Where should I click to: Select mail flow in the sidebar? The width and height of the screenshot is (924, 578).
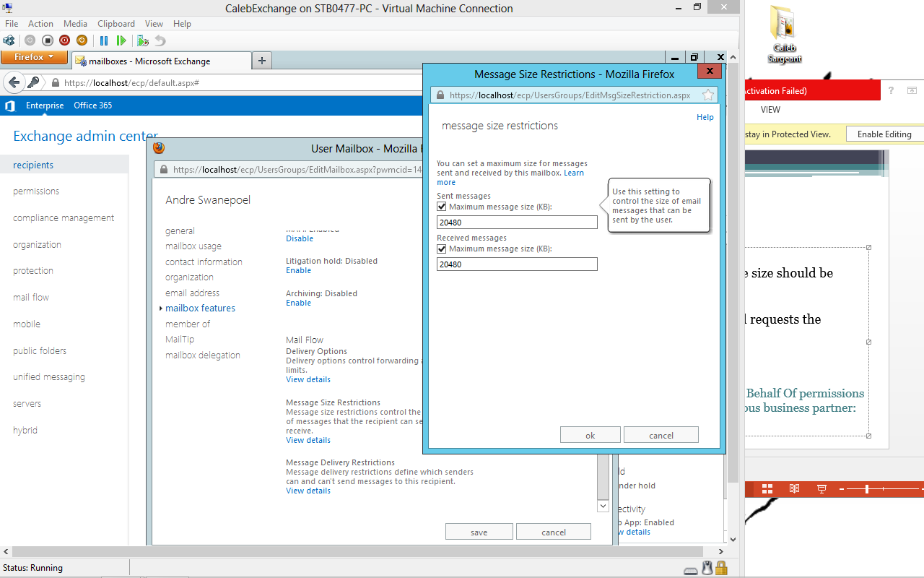[x=31, y=298]
